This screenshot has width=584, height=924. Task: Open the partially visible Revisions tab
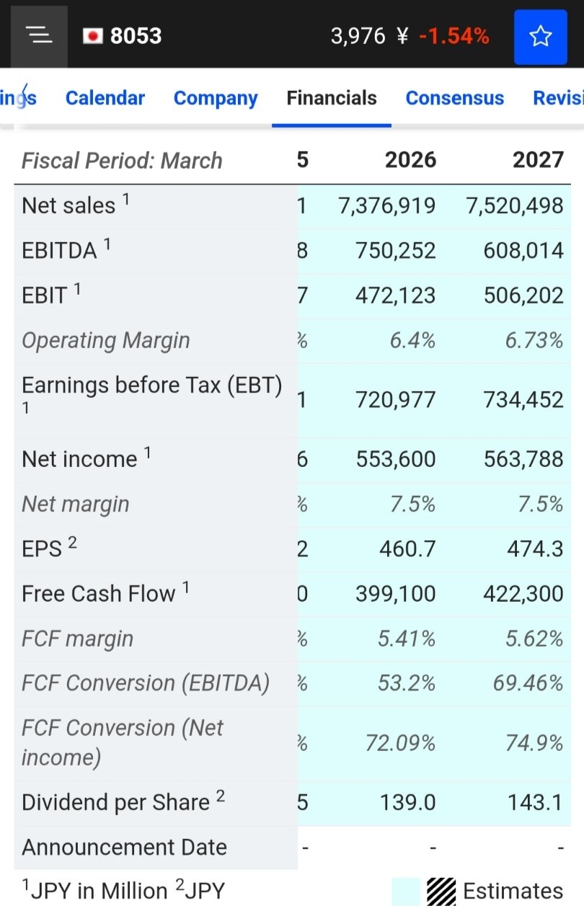[558, 98]
